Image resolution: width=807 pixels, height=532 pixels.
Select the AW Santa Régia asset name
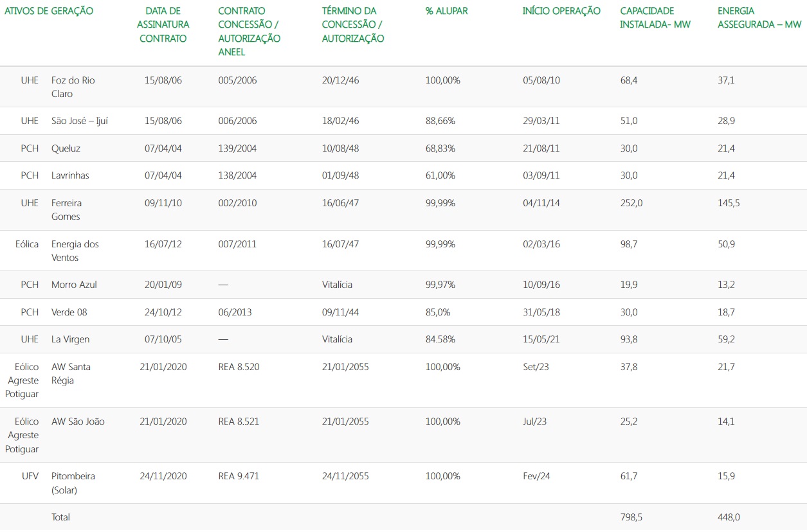coord(71,373)
